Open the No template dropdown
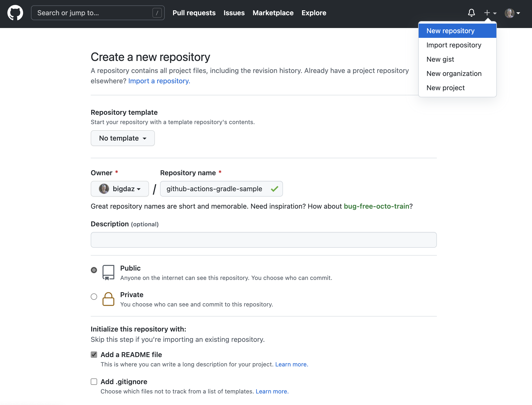 (122, 138)
